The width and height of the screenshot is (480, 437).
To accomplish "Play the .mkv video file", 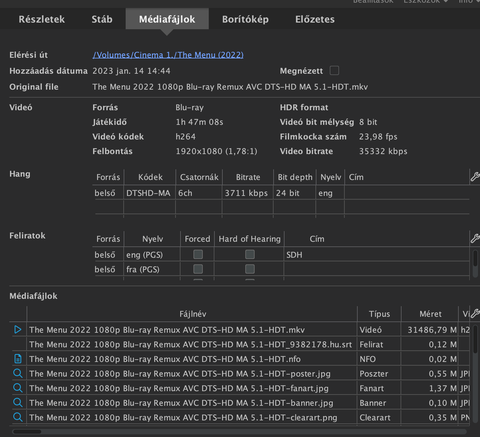I will (x=18, y=330).
